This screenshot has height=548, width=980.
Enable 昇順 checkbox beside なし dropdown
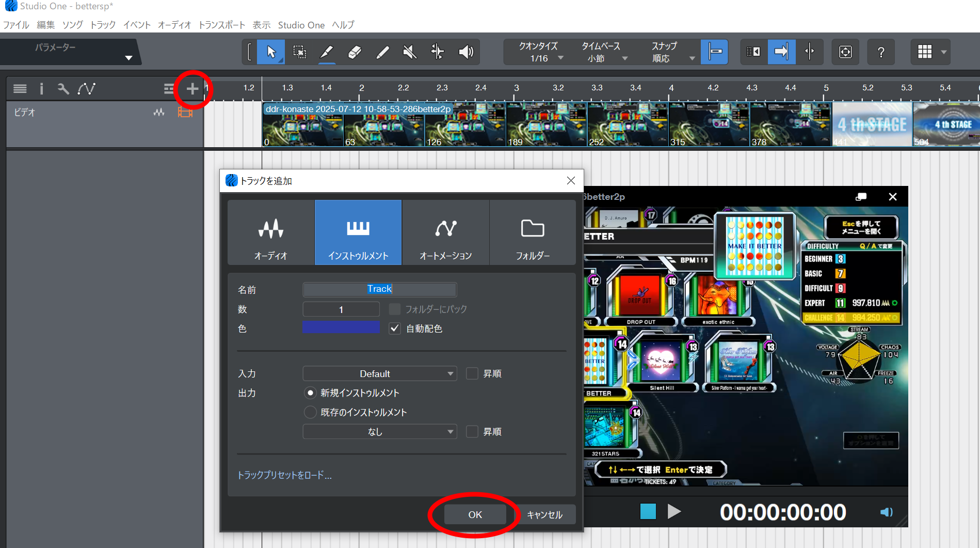(x=472, y=431)
